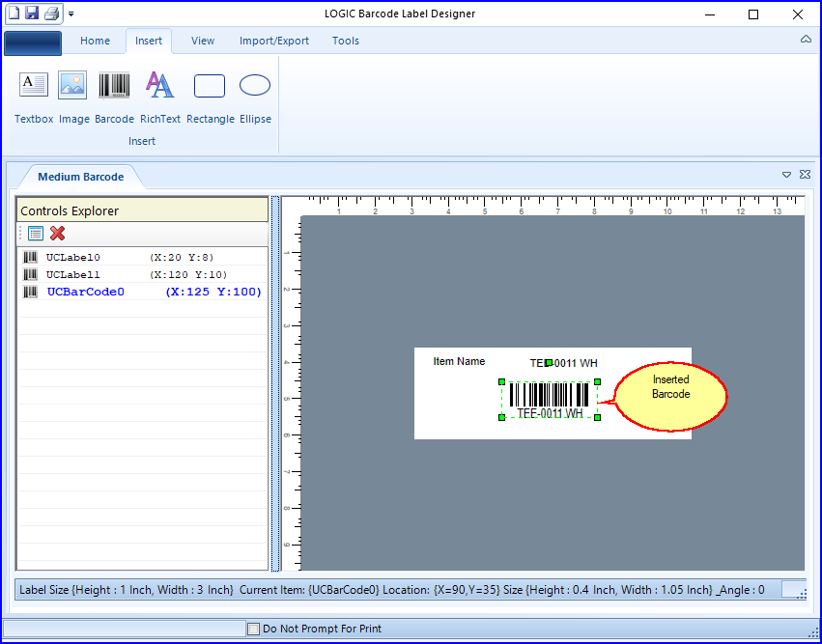Select UCLabel1 in Controls Explorer
Image resolution: width=822 pixels, height=644 pixels.
[143, 274]
